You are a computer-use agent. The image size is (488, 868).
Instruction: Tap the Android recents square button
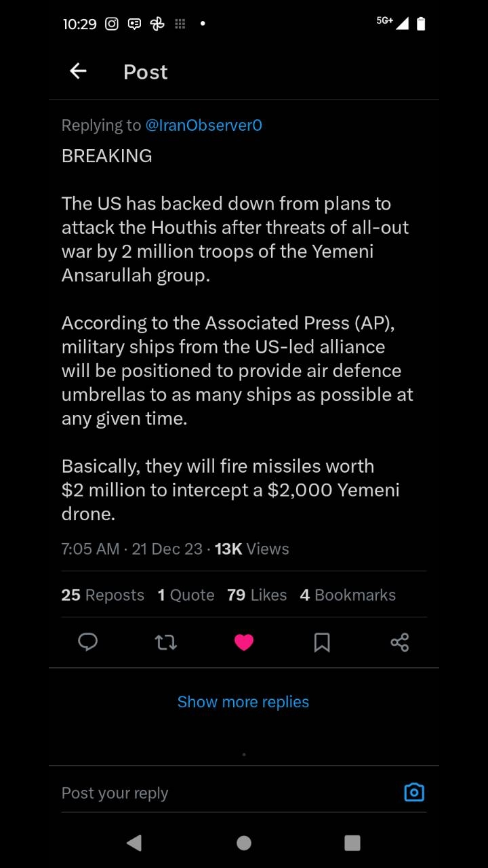(352, 843)
